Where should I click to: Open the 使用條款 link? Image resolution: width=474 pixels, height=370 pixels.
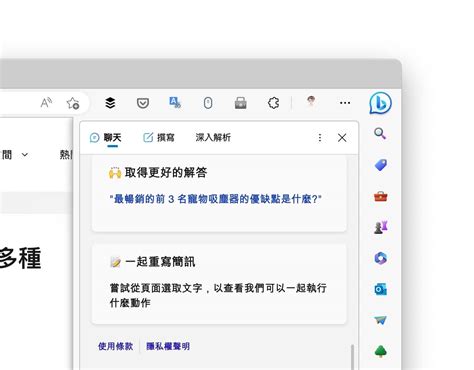click(x=115, y=346)
